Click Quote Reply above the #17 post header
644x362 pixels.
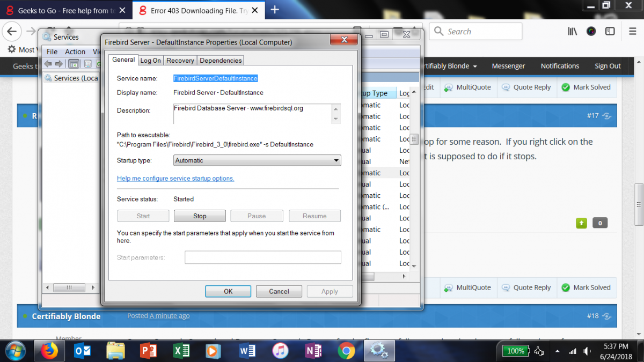coord(526,87)
